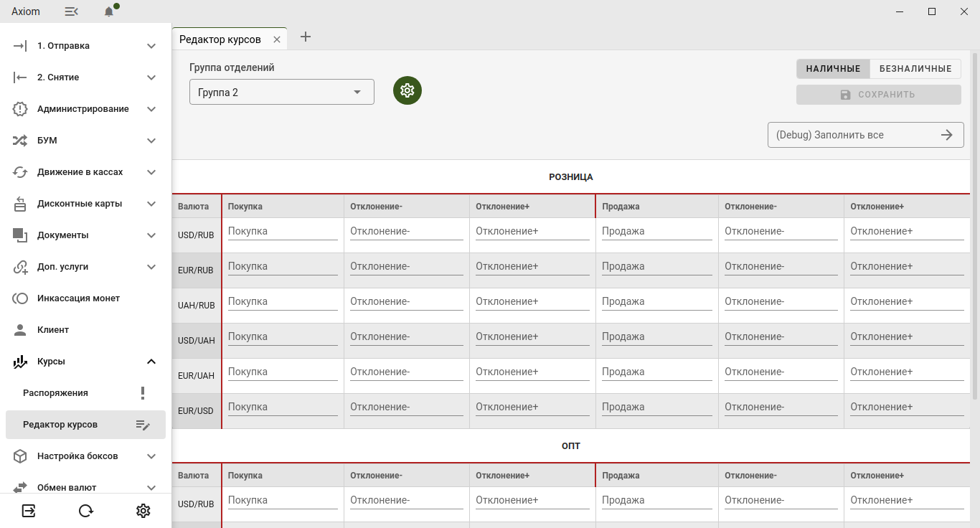Expand the Настройка боксов chevron
The height and width of the screenshot is (528, 980).
pyautogui.click(x=151, y=456)
